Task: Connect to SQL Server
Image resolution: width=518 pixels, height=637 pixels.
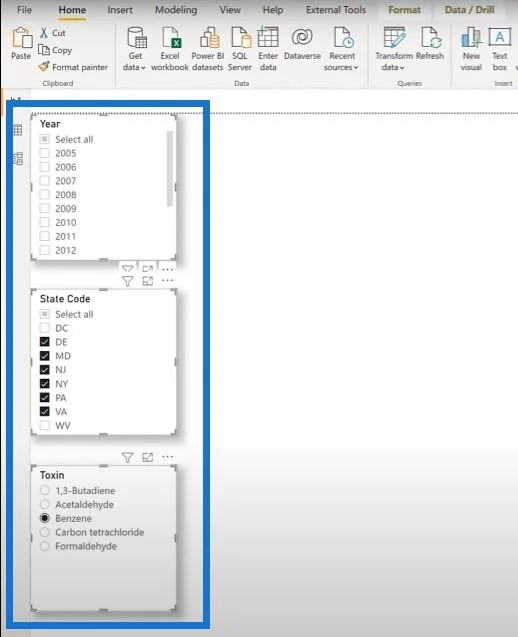Action: coord(241,38)
